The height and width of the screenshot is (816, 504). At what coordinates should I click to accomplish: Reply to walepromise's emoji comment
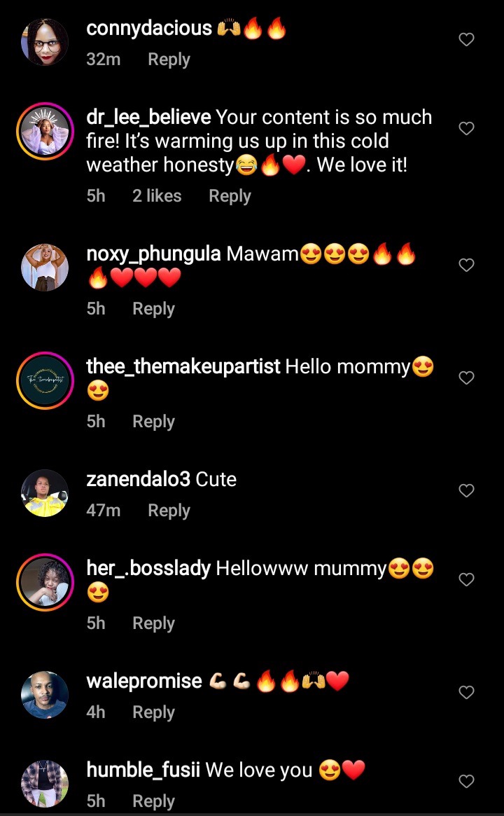pos(153,712)
